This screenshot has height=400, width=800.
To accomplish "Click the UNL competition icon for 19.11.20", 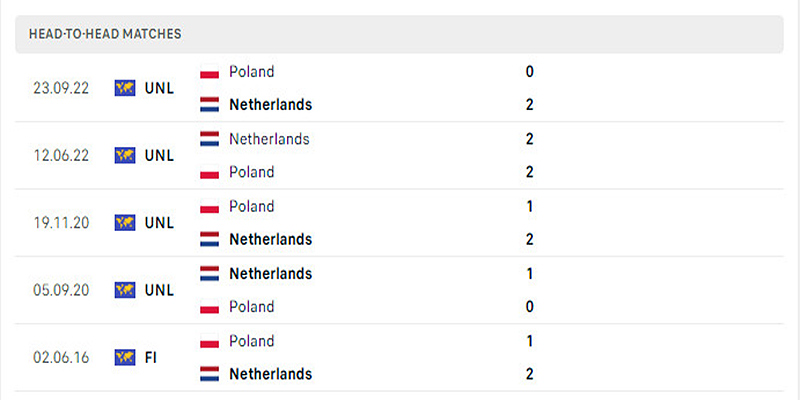I will (125, 222).
